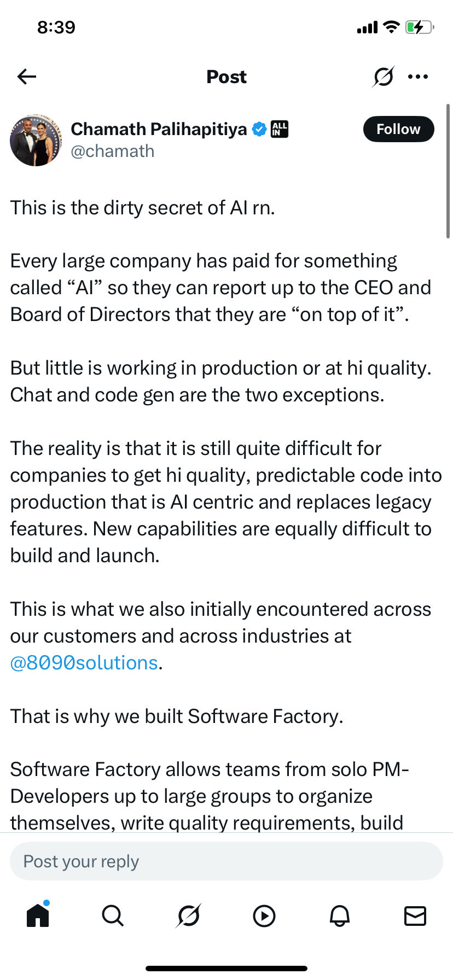Viewport: 453px width, 980px height.
Task: Tap the back arrow
Action: 27,77
